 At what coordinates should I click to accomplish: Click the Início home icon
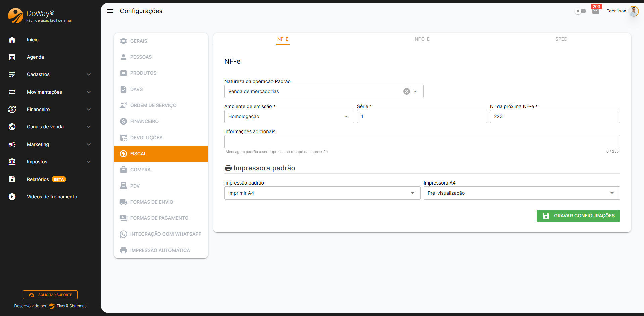coord(12,40)
